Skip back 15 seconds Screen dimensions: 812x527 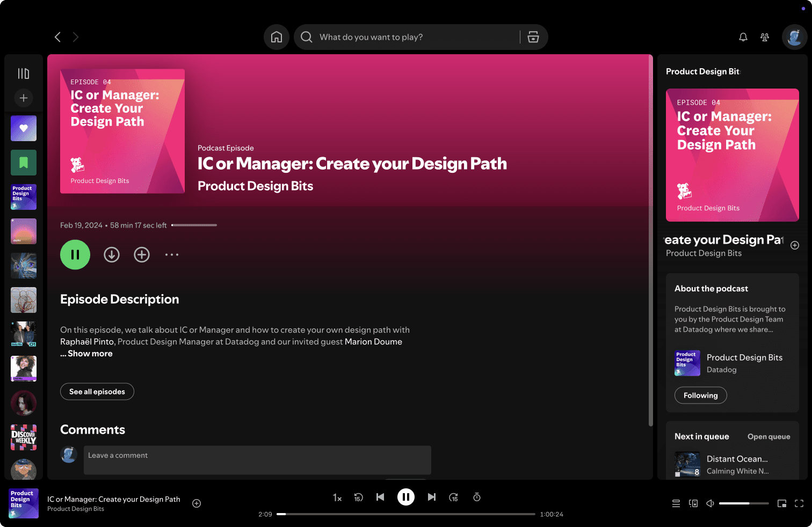358,497
